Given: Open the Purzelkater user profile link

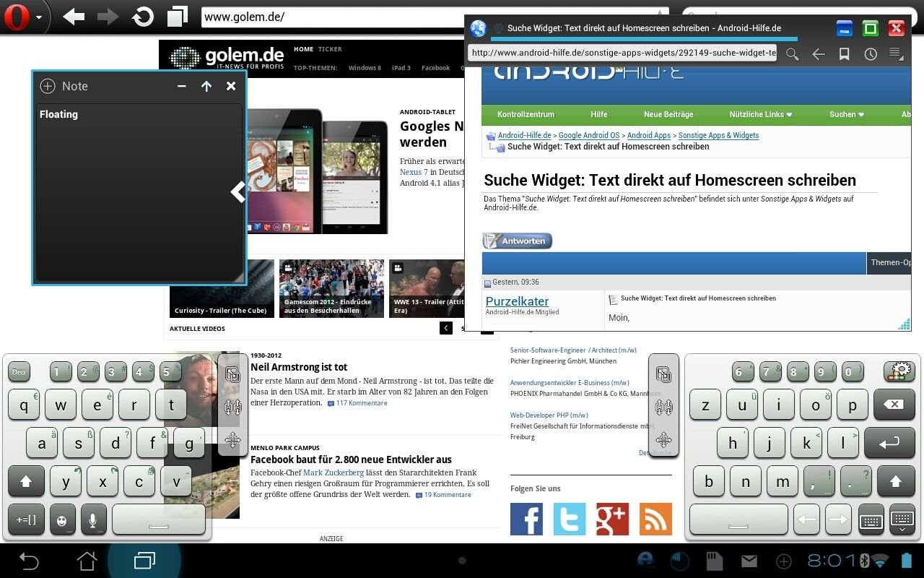Looking at the screenshot, I should click(x=517, y=301).
